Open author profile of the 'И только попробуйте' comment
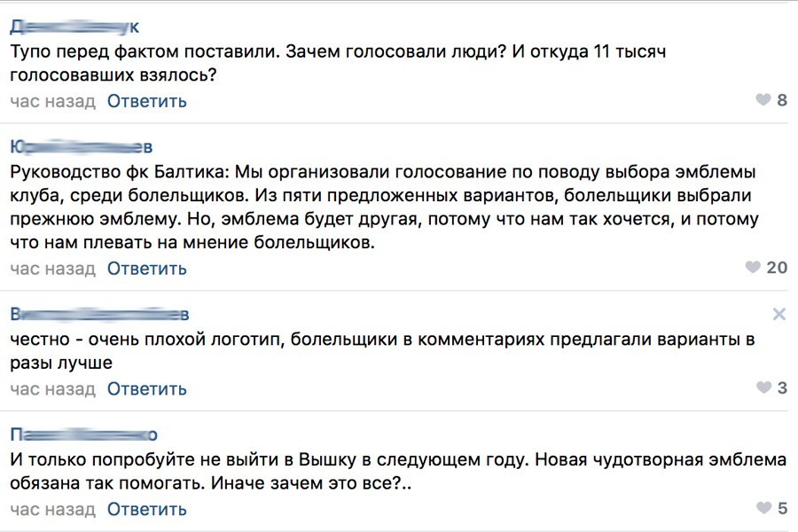The image size is (798, 532). click(x=84, y=434)
